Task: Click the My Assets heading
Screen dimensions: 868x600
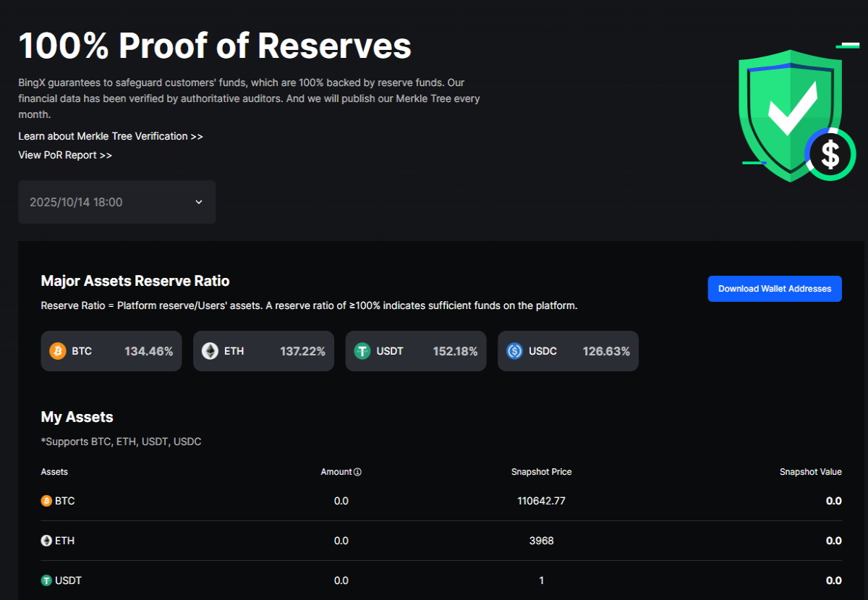Action: 77,417
